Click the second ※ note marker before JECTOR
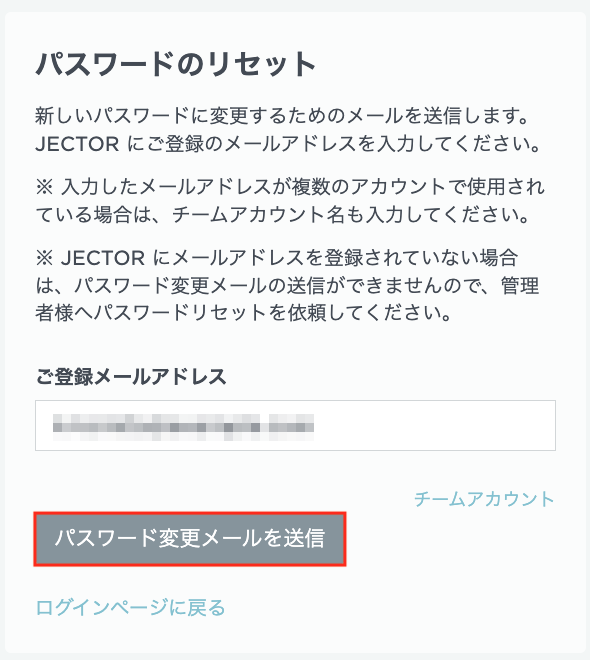The image size is (590, 660). tap(44, 258)
